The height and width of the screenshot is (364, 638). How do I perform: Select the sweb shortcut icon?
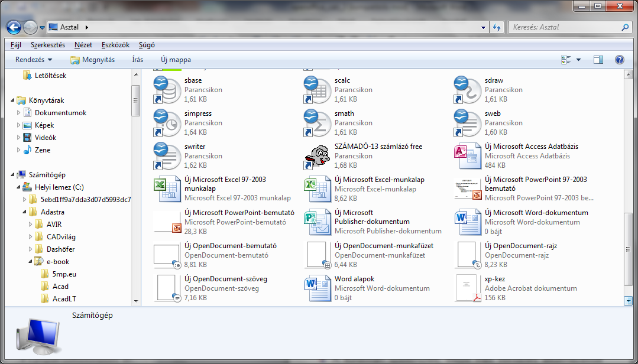467,122
